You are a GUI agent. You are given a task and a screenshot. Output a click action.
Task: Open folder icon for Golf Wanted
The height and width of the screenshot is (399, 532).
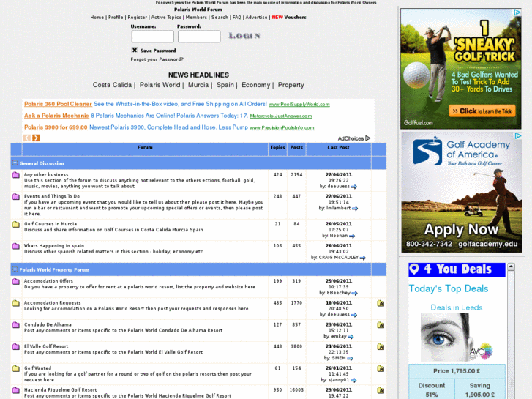(16, 368)
